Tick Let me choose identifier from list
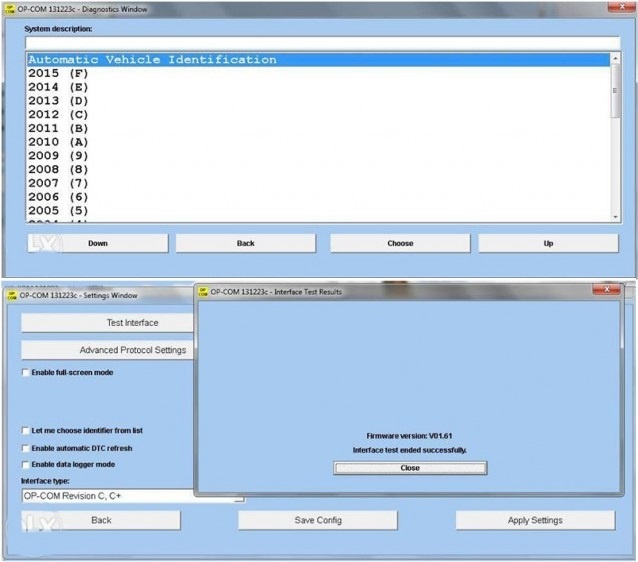Image resolution: width=638 pixels, height=562 pixels. [25, 431]
